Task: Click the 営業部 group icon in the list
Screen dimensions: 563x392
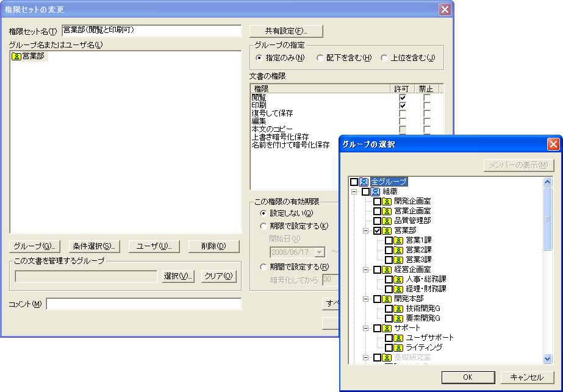Action: pyautogui.click(x=16, y=57)
